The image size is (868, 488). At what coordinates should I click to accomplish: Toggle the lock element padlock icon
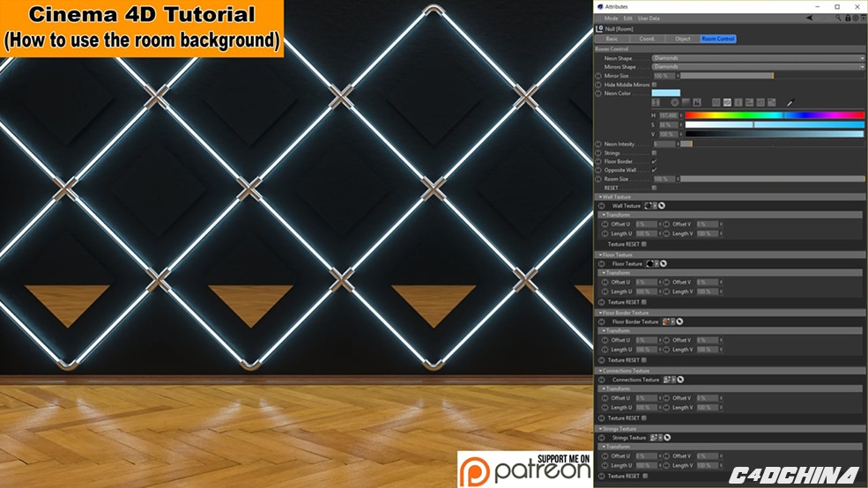848,18
